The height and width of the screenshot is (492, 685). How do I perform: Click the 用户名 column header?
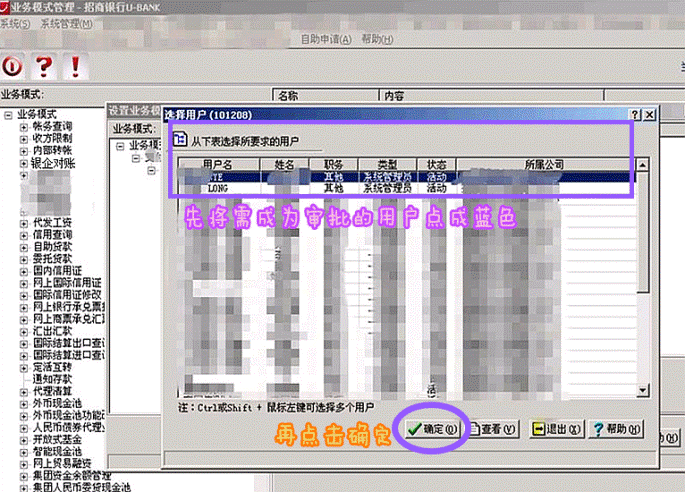pos(217,164)
